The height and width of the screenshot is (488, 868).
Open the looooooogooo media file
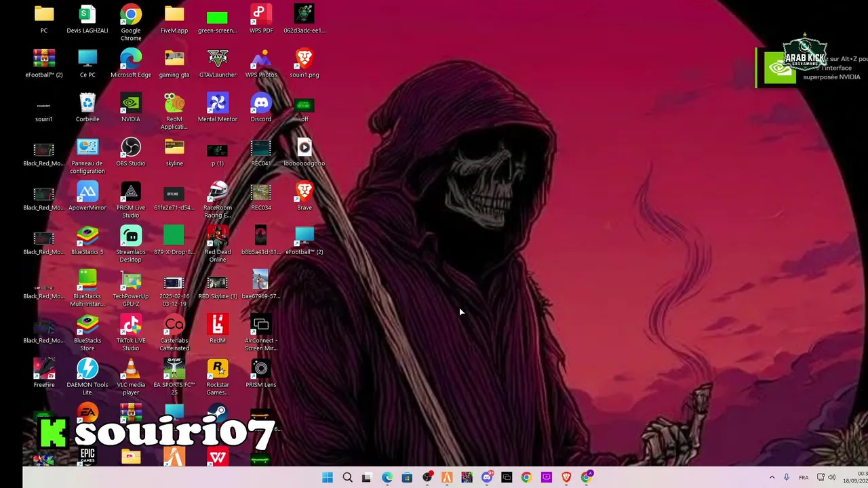[x=304, y=152]
